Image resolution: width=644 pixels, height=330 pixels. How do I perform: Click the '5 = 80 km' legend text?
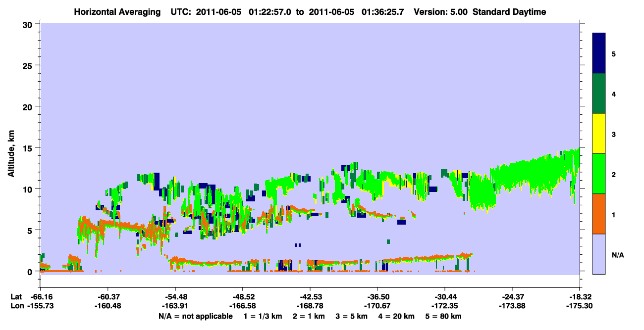pos(444,316)
